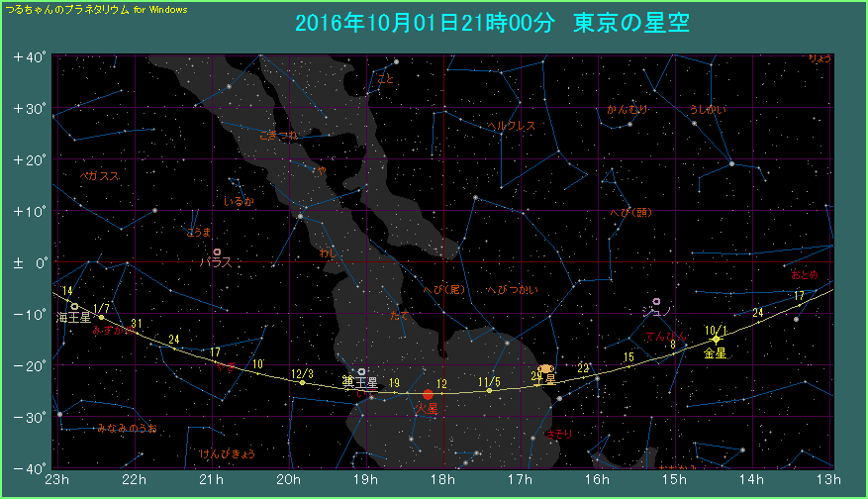Click the Juno (ジュノ) asteroid marker
868x499 pixels.
point(656,301)
